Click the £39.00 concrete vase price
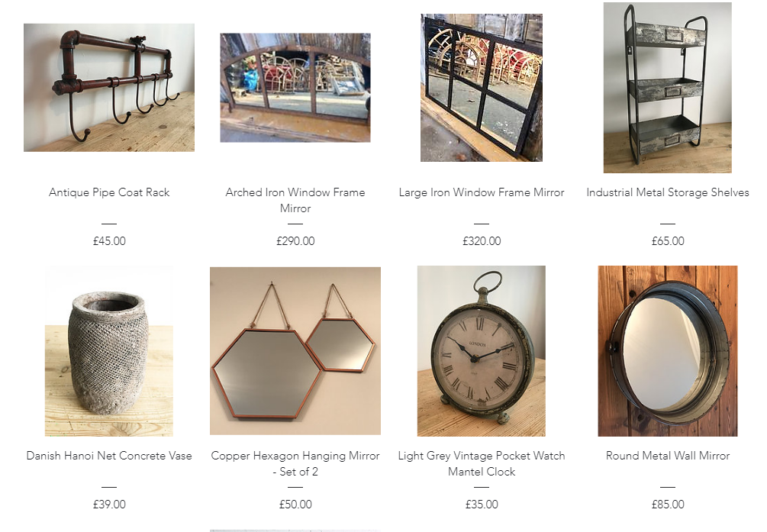Screen dimensions: 767x532 coord(109,504)
